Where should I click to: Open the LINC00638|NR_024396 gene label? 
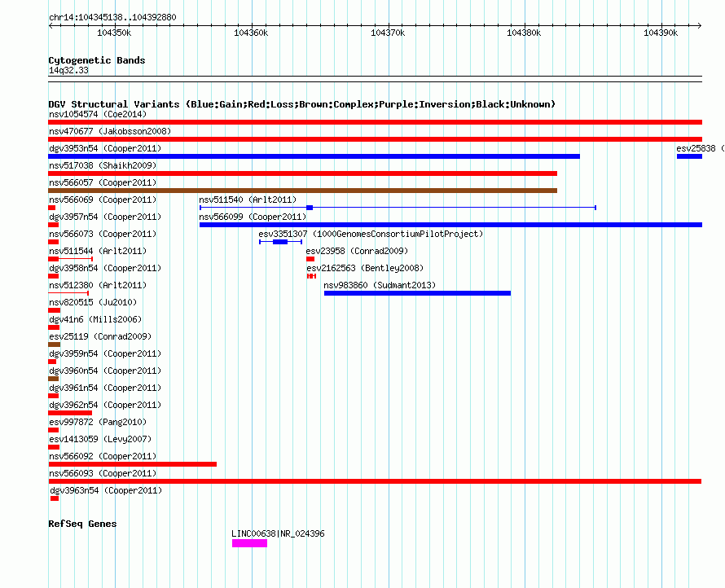(278, 533)
